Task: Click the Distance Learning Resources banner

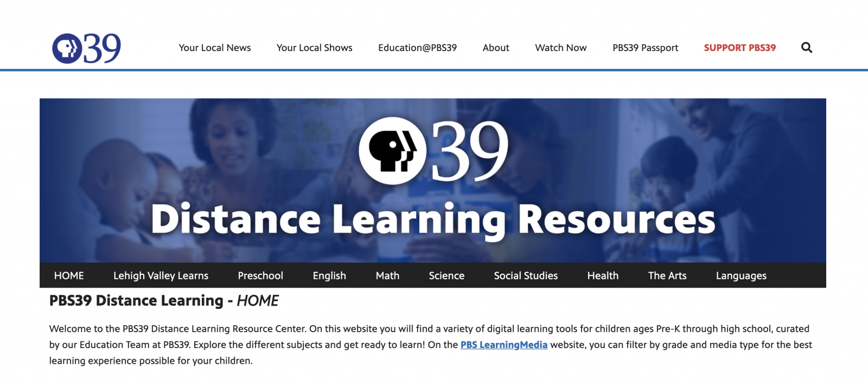Action: pos(433,180)
